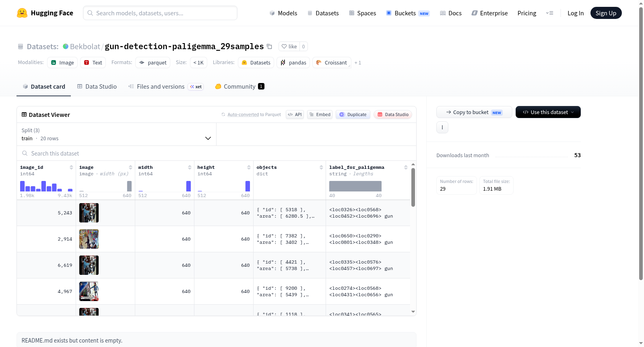Go to Models in the top navigation
Screen dimensions: 644x347
click(283, 13)
